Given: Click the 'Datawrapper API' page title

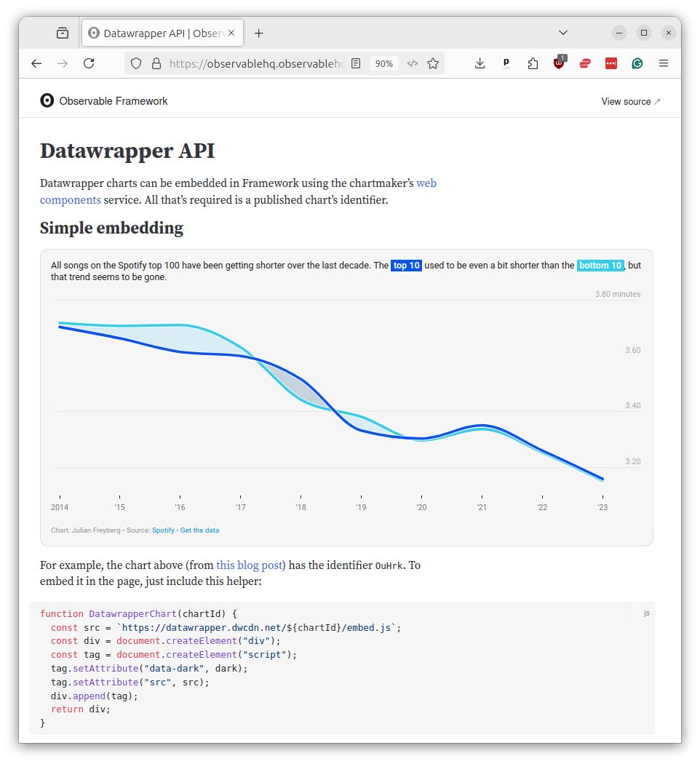Looking at the screenshot, I should pos(127,151).
